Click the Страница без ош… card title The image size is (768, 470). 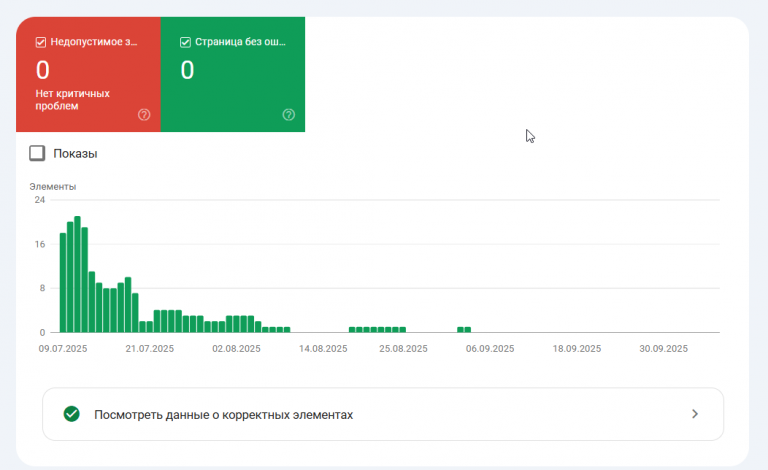[237, 42]
